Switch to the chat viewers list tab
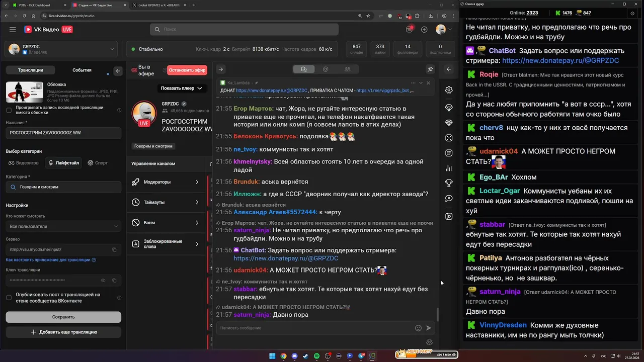Screen dimensions: 644x362 347,69
